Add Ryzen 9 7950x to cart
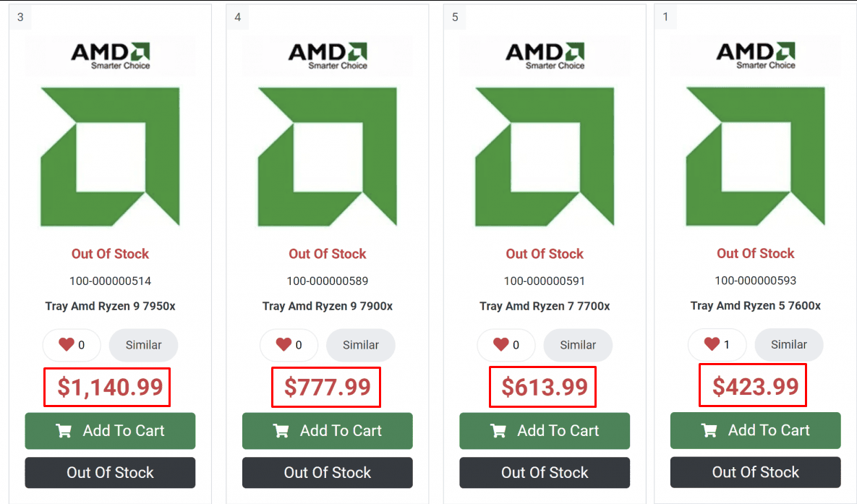The height and width of the screenshot is (504, 857). pyautogui.click(x=110, y=431)
